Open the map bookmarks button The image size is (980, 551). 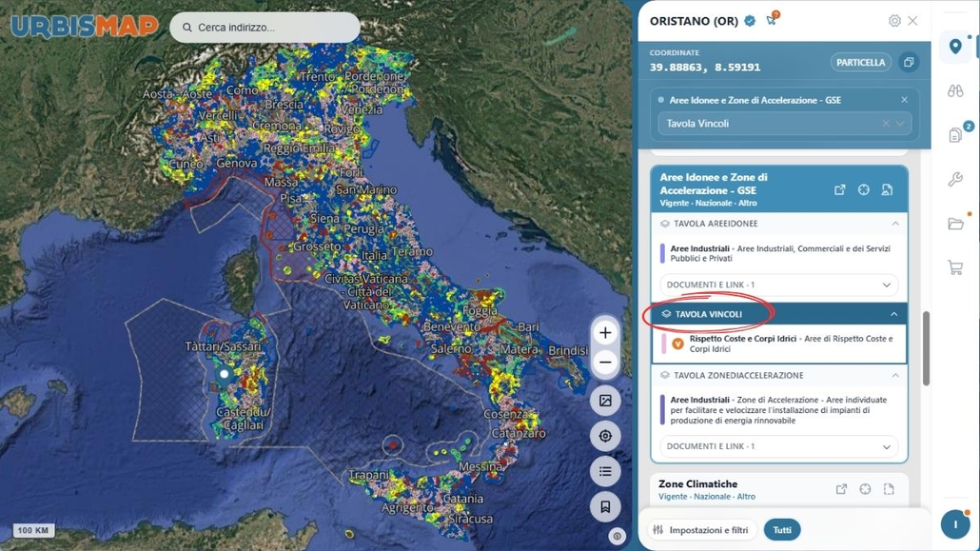pos(605,506)
